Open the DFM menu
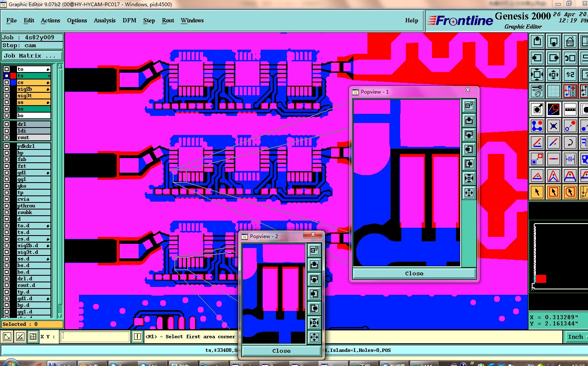 [130, 20]
